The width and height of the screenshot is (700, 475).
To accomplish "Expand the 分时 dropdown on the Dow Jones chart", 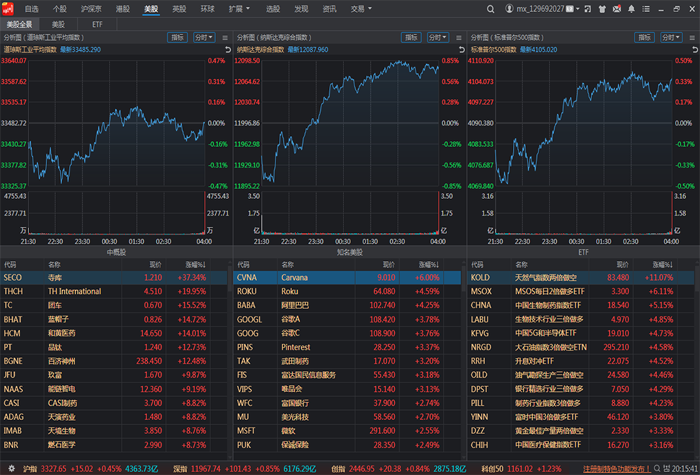I will click(x=203, y=37).
